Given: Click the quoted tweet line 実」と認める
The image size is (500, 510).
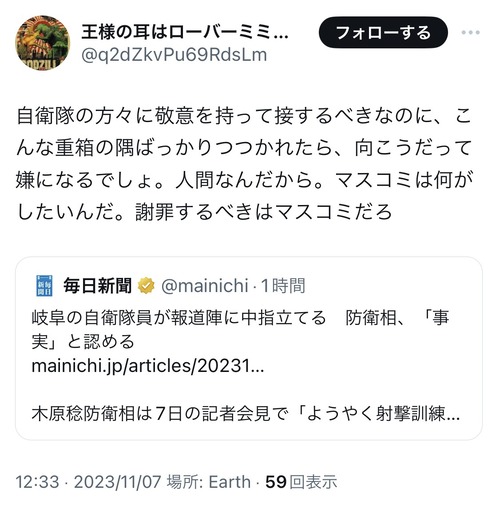Looking at the screenshot, I should click(83, 342).
